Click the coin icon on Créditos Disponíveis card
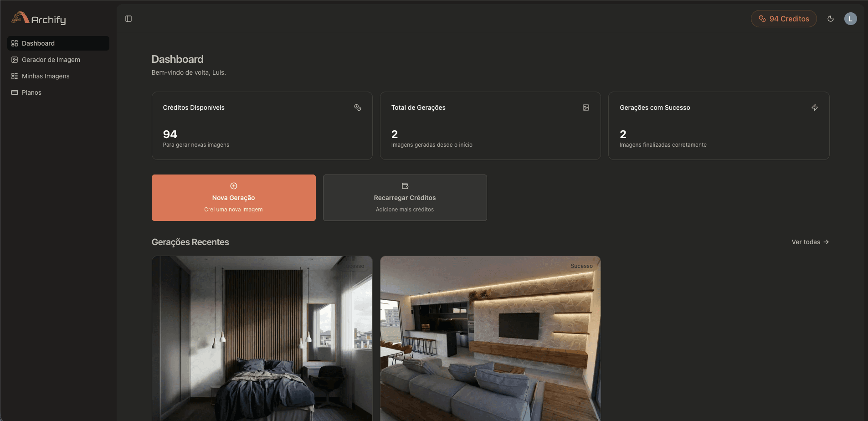This screenshot has width=868, height=421. pos(357,107)
